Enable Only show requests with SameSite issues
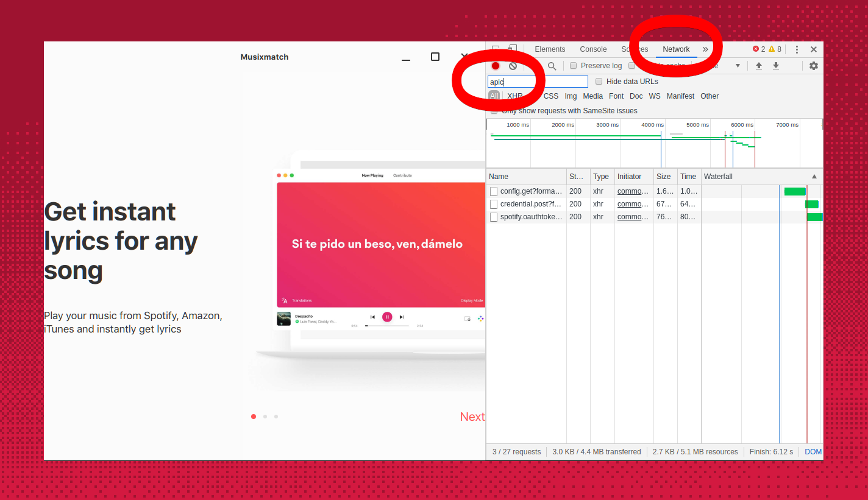The image size is (868, 500). [494, 111]
